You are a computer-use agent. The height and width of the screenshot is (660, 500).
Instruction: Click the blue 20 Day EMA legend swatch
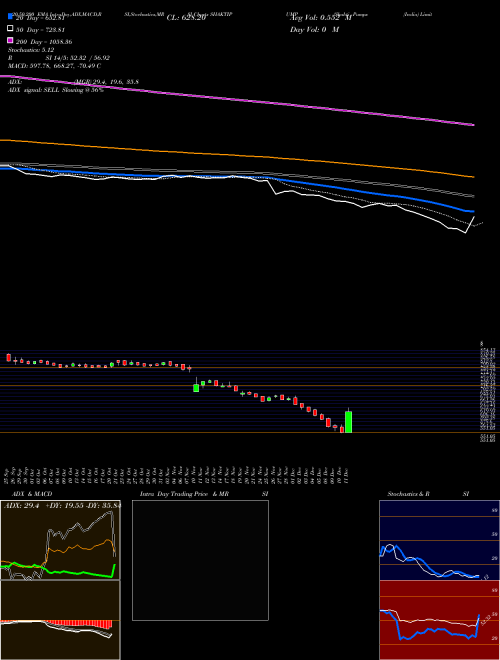[10, 16]
